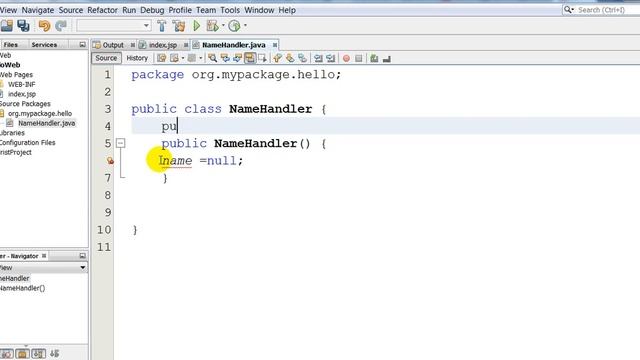Open the Profile Project dropdown arrow
The height and width of the screenshot is (360, 640).
245,25
